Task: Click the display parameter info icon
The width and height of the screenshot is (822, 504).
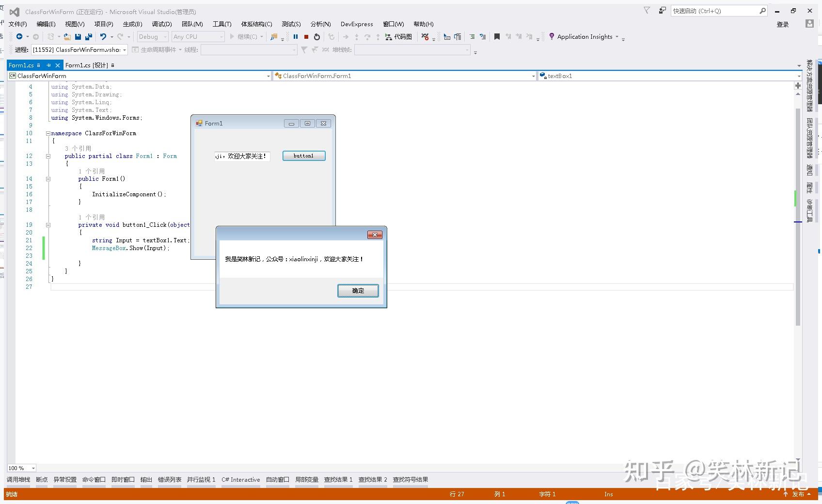Action: [x=458, y=37]
